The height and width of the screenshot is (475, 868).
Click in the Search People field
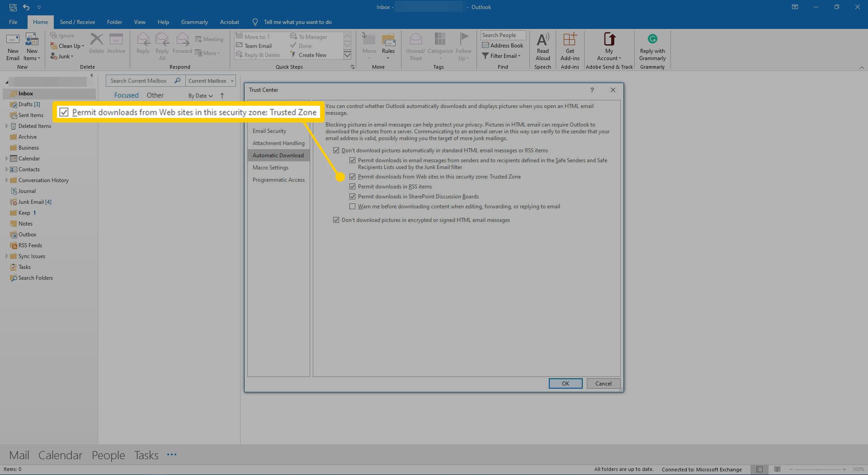pyautogui.click(x=503, y=35)
